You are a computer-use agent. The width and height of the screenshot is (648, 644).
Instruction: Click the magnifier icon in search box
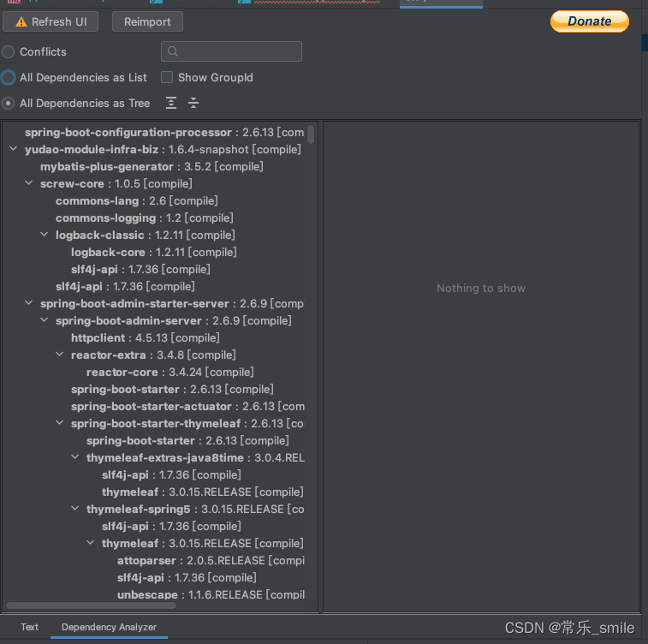click(173, 51)
